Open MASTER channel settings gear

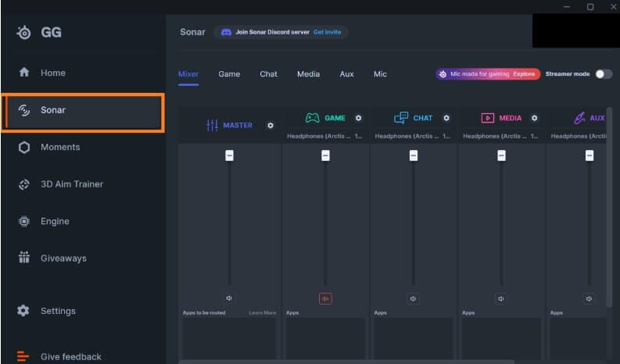tap(271, 125)
